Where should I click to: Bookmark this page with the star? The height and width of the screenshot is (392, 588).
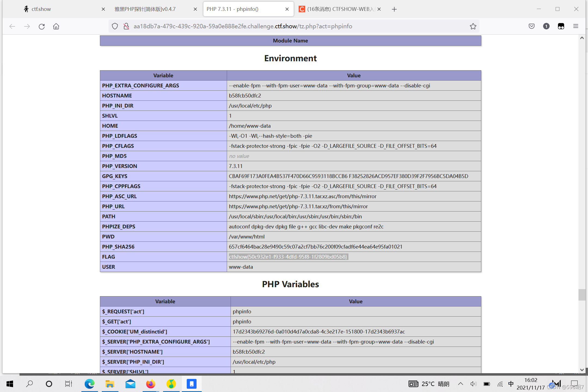click(473, 26)
